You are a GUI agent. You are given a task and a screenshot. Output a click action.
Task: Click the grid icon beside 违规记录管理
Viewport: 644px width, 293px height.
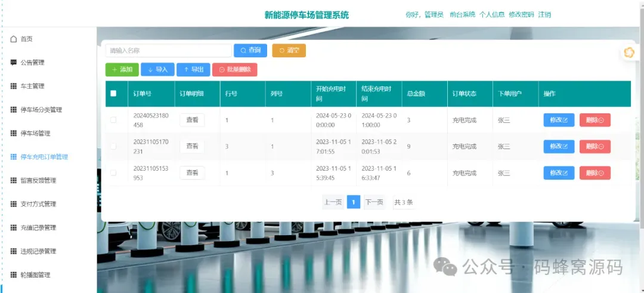coord(14,251)
